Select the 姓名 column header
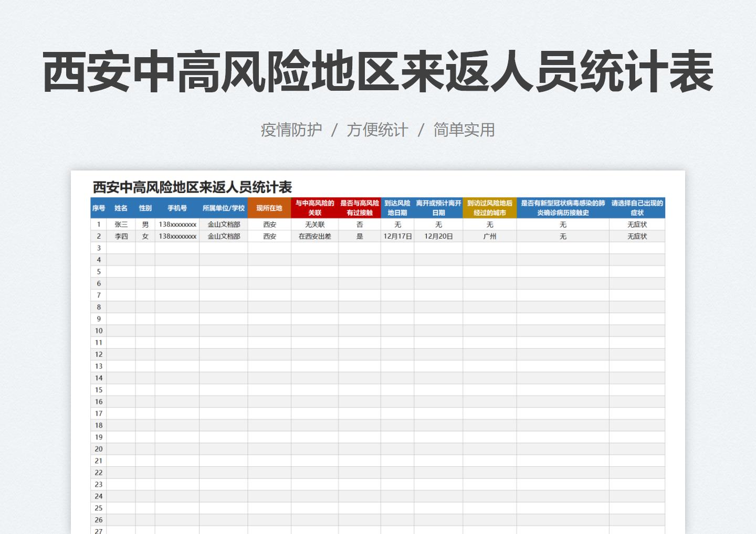Viewport: 756px width, 534px height. coord(121,207)
